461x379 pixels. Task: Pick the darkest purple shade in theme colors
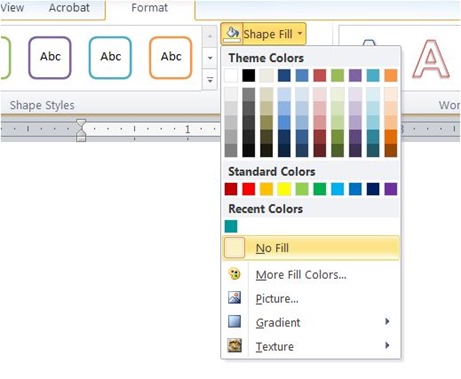click(355, 150)
